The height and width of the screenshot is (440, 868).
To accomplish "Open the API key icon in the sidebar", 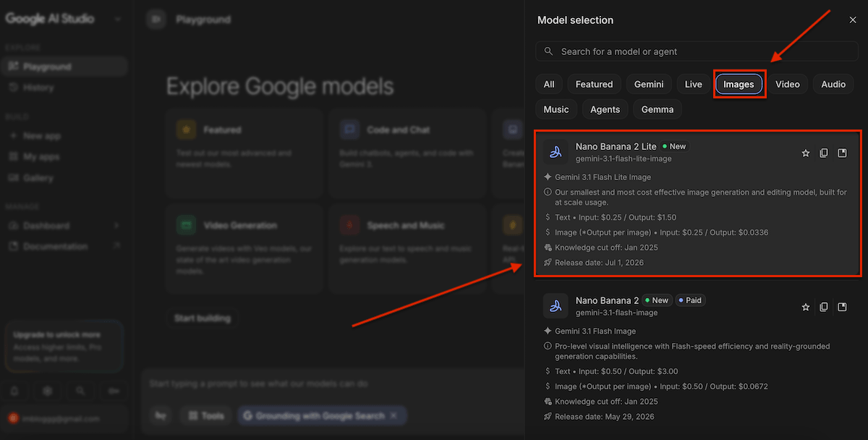I will 114,391.
